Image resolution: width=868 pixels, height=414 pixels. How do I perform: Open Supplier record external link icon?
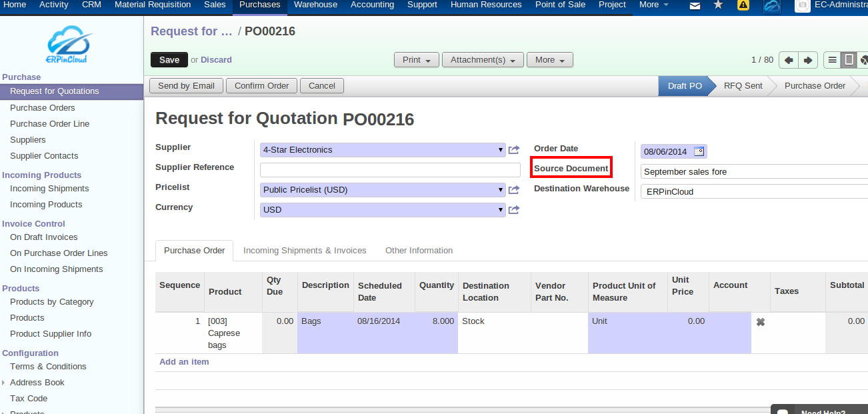(513, 150)
